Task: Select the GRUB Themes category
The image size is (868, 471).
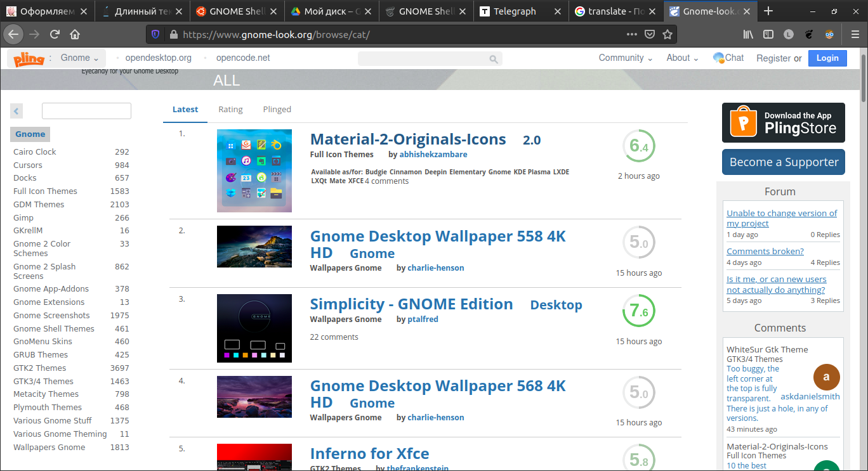Action: pos(41,354)
